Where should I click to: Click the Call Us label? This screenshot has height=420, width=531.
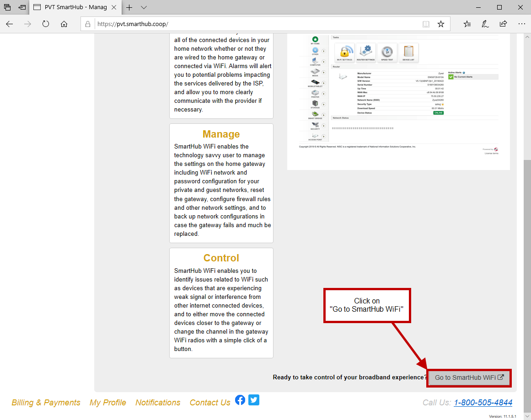pos(436,402)
